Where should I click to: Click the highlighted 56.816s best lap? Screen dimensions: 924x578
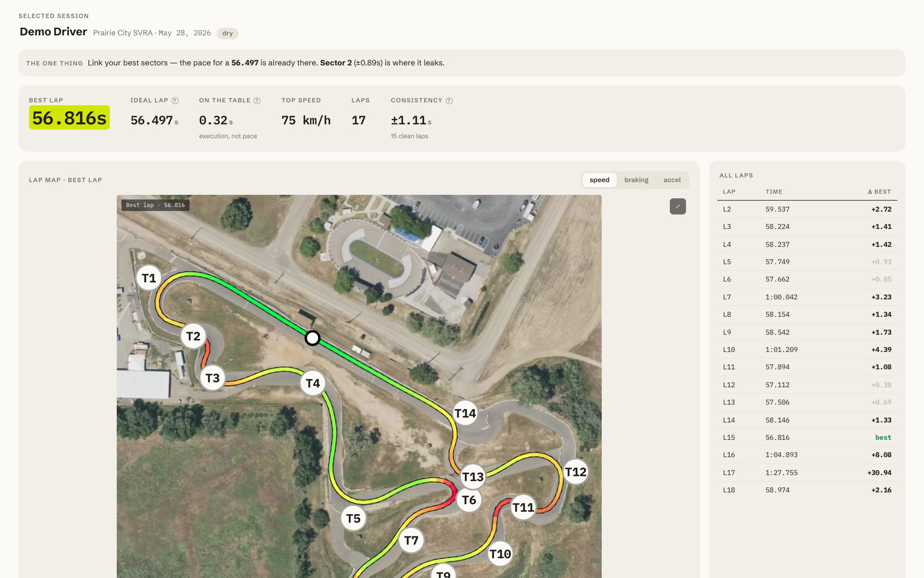[x=69, y=118]
